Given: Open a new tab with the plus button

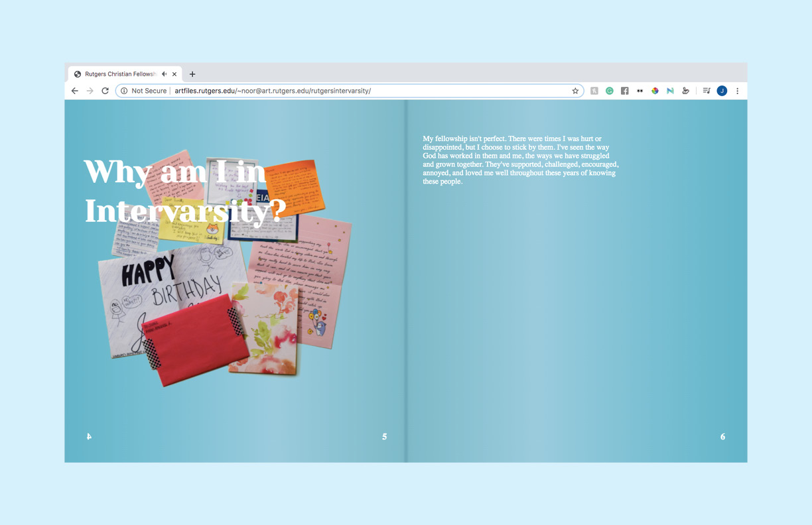Looking at the screenshot, I should [192, 74].
